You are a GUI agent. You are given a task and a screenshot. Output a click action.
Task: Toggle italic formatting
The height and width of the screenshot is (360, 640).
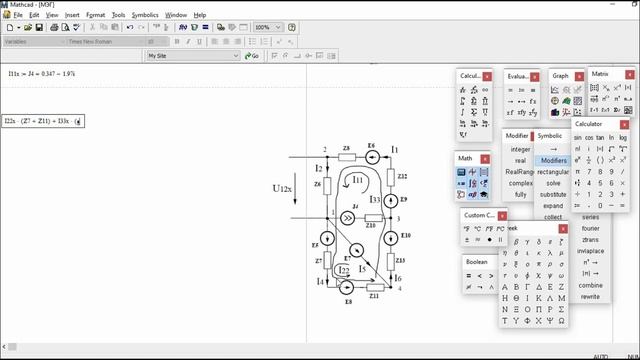click(188, 42)
